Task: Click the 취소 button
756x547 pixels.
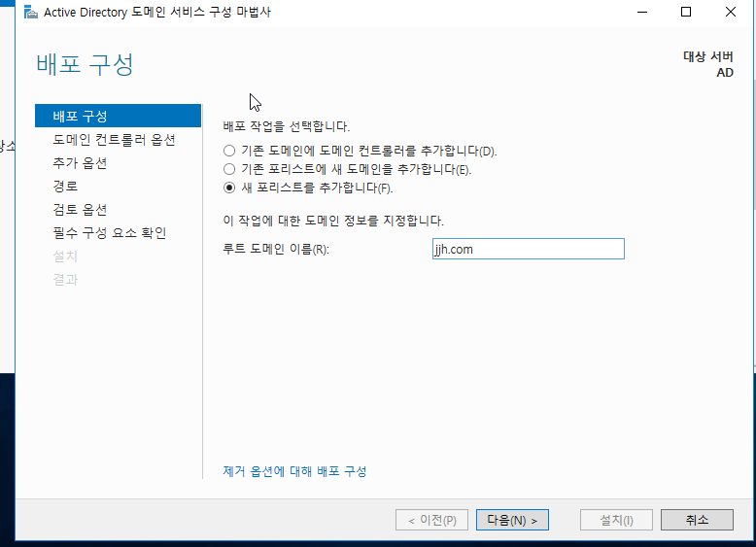Action: point(697,520)
